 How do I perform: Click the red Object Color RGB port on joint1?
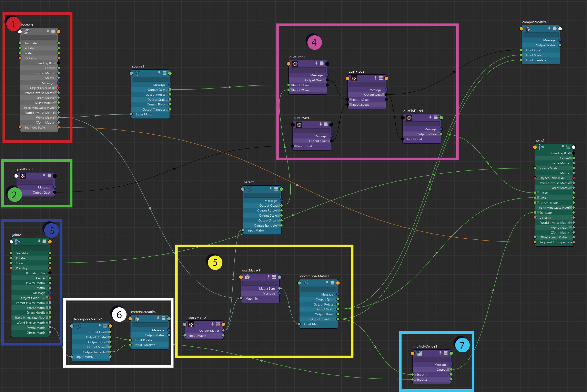click(535, 178)
